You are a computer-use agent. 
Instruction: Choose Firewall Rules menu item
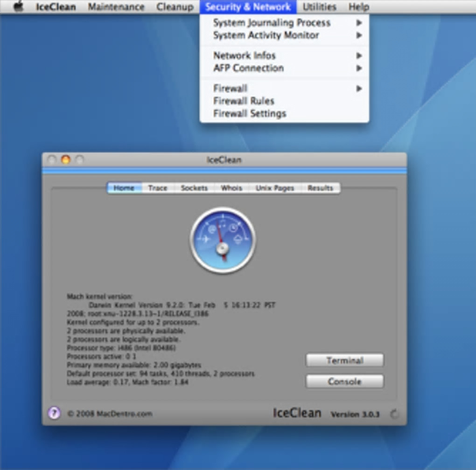(285, 101)
